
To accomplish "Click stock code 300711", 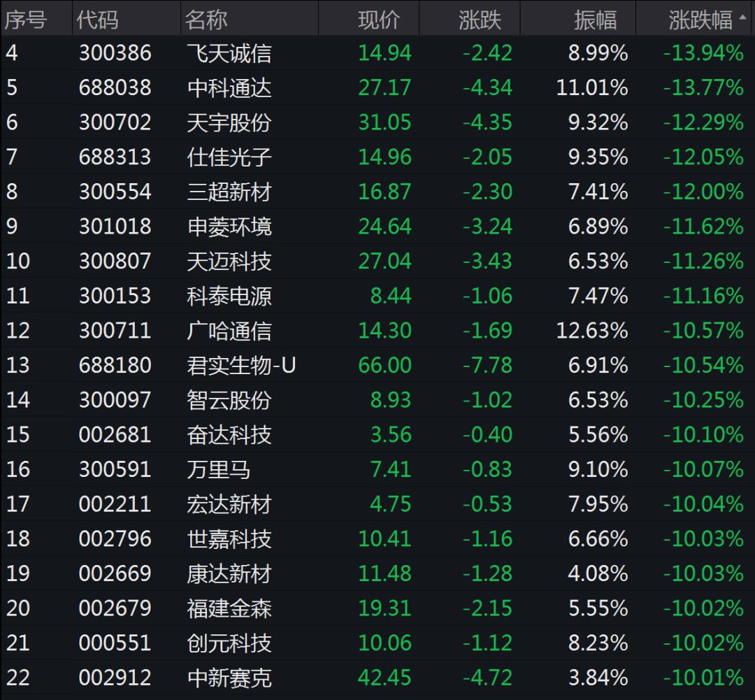I will point(115,331).
